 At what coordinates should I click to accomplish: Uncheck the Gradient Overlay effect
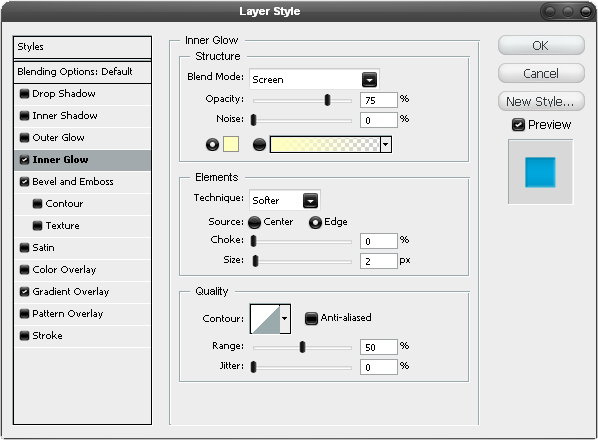coord(24,292)
